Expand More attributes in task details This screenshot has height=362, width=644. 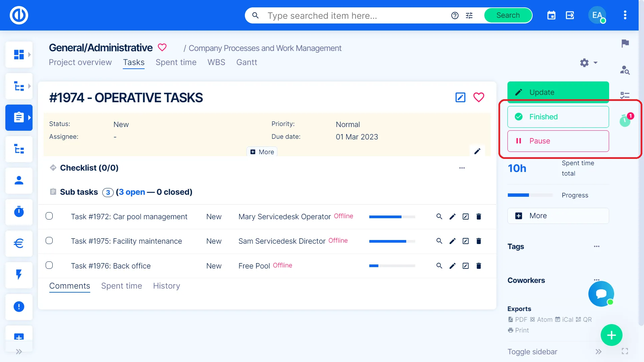(262, 152)
